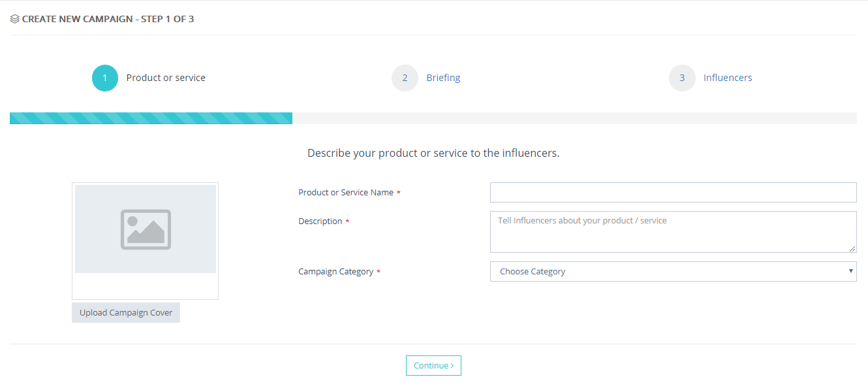This screenshot has height=392, width=868.
Task: Click into the Description text area
Action: [673, 232]
